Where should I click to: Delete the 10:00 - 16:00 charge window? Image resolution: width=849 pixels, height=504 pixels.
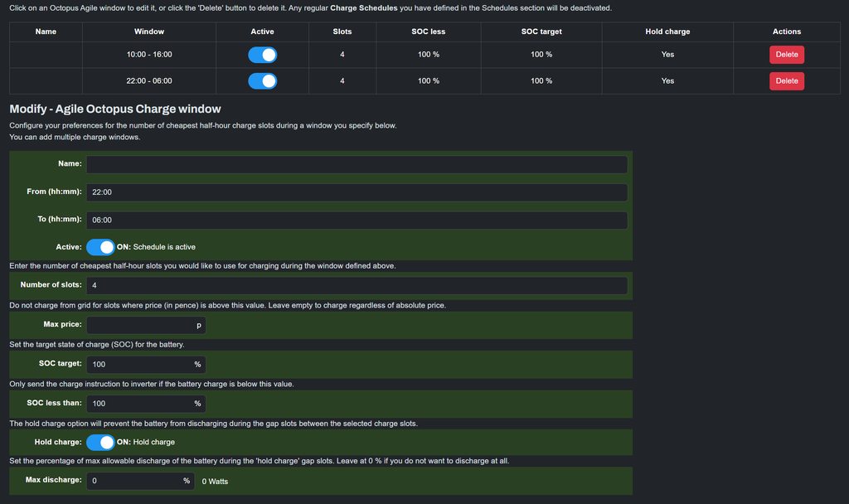click(x=786, y=55)
